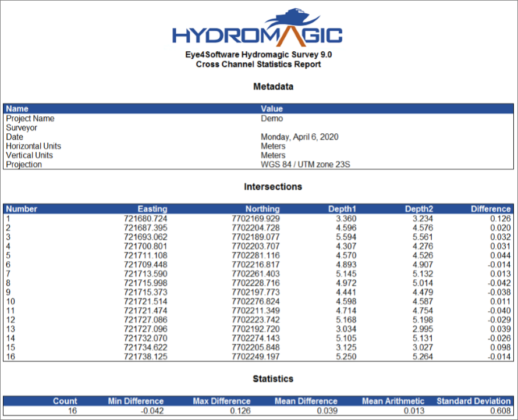Select northing value 7702192.720
The height and width of the screenshot is (420, 518).
(256, 329)
